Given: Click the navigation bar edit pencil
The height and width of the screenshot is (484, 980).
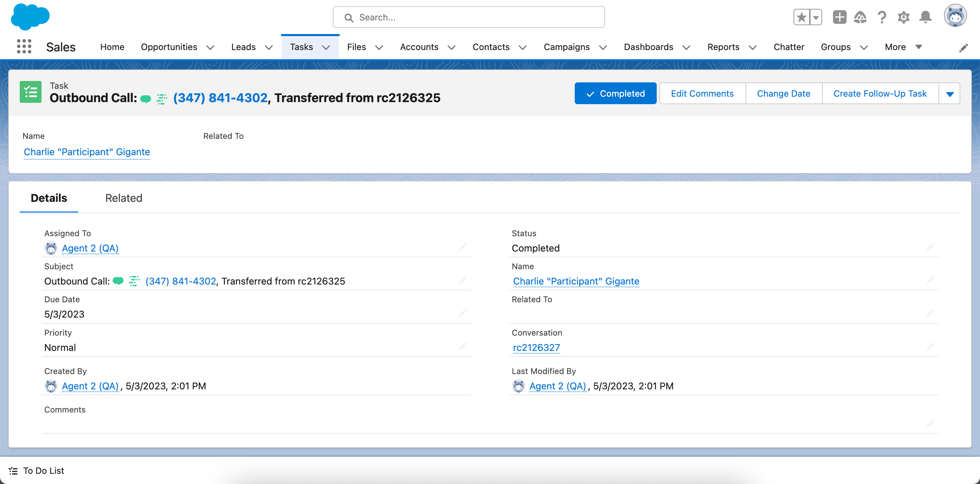Looking at the screenshot, I should [963, 48].
